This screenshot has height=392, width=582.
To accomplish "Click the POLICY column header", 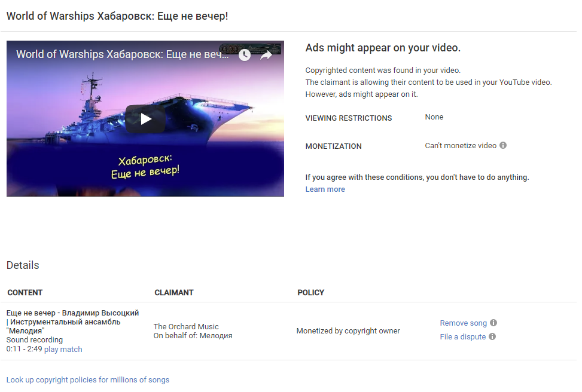I will [x=310, y=293].
